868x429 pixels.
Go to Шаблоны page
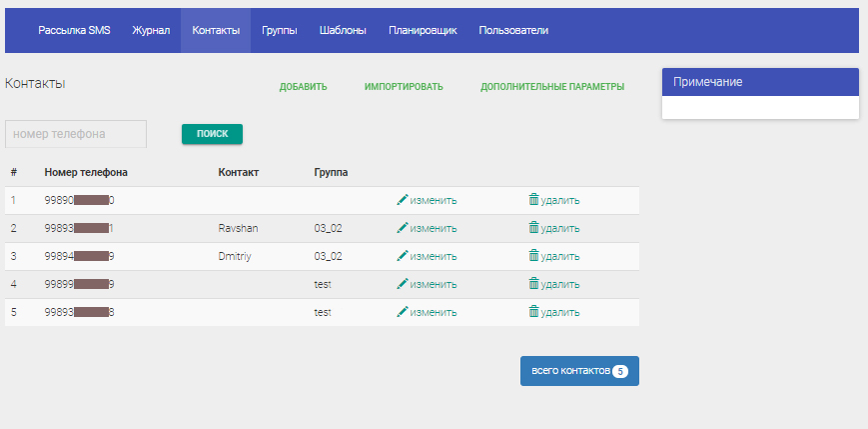click(x=343, y=31)
